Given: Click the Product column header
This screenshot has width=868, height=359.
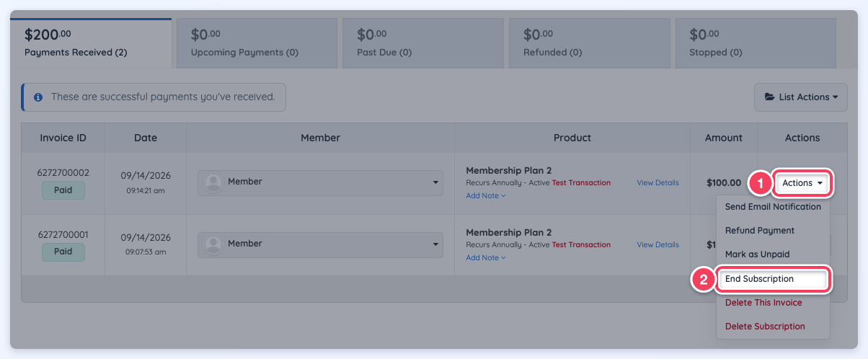Looking at the screenshot, I should [x=572, y=138].
